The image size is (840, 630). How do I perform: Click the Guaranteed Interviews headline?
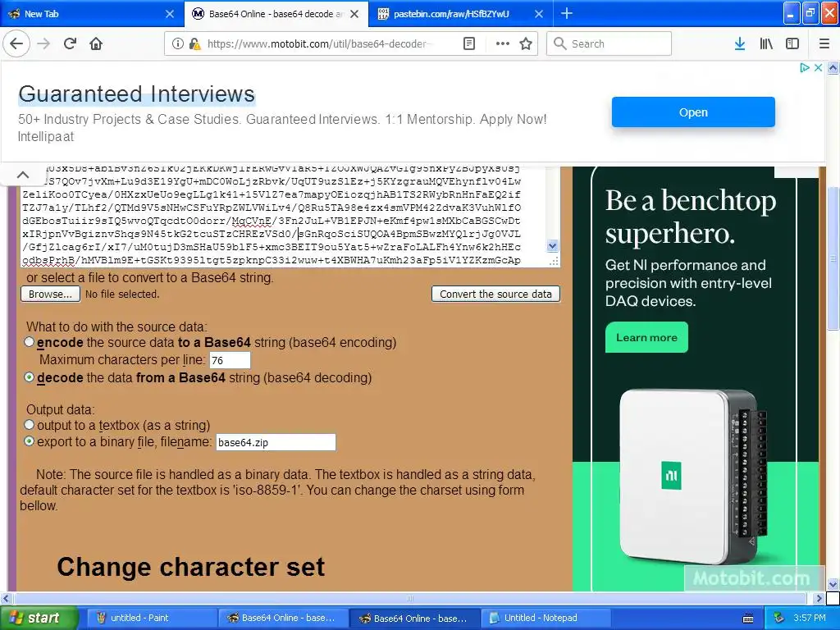(x=137, y=94)
